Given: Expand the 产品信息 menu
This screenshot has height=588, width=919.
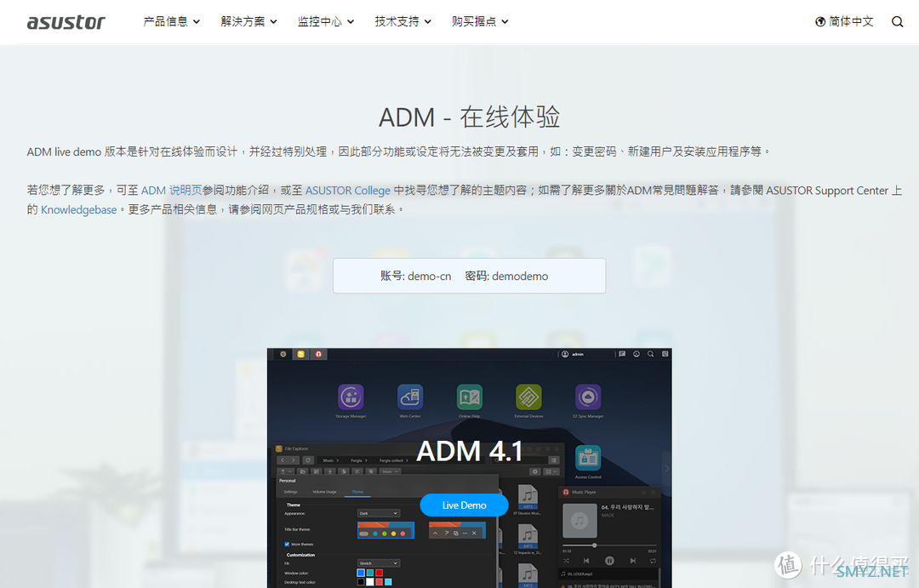Looking at the screenshot, I should (x=171, y=21).
